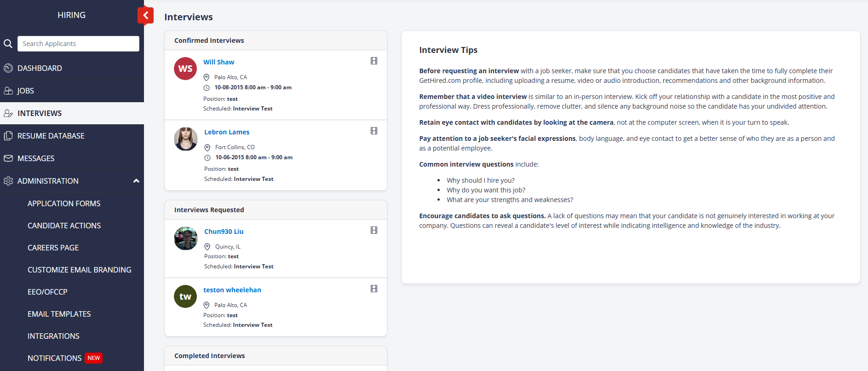Open Messages from the sidebar
The height and width of the screenshot is (371, 868).
[36, 158]
